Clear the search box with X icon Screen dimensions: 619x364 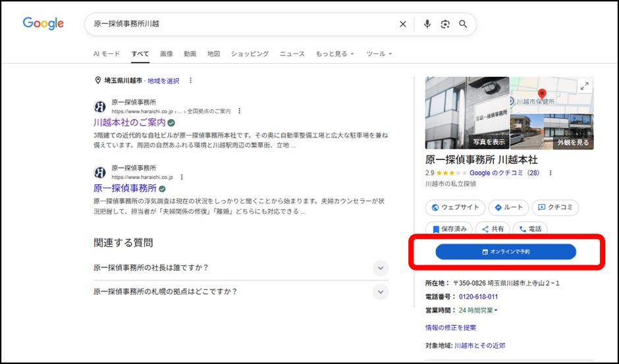[402, 24]
